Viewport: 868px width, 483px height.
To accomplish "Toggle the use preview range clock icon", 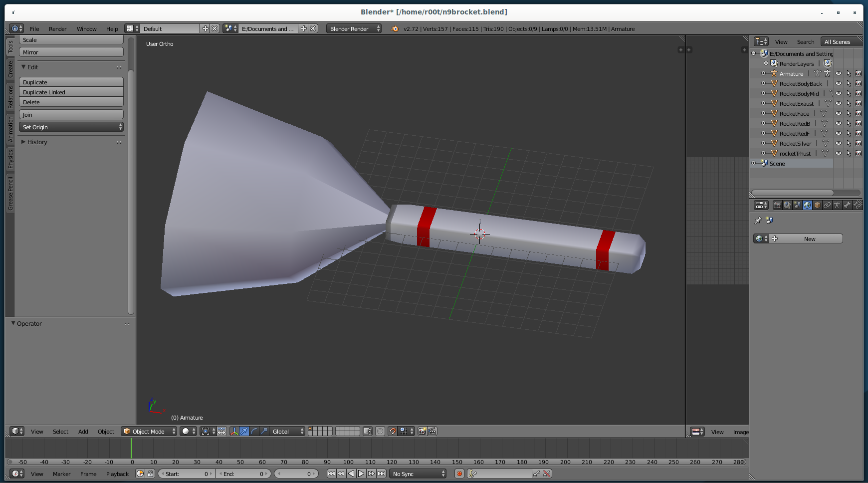I will tap(140, 474).
